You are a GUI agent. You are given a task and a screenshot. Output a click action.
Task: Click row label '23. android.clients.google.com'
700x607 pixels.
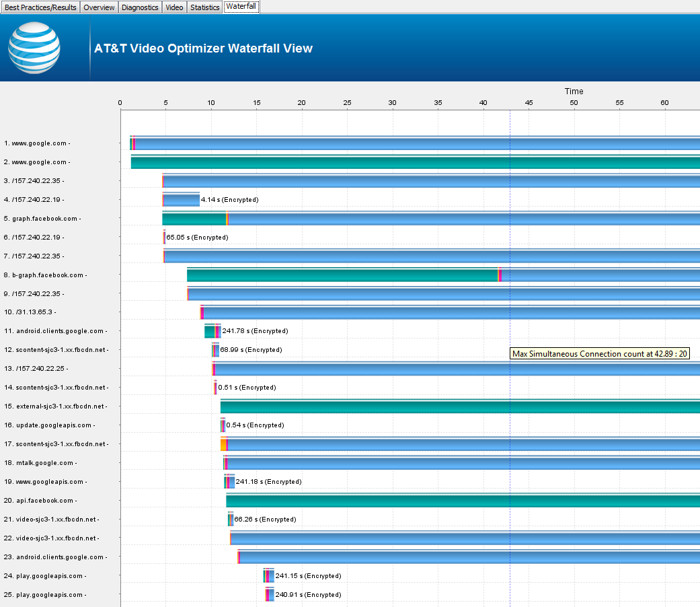pos(55,557)
